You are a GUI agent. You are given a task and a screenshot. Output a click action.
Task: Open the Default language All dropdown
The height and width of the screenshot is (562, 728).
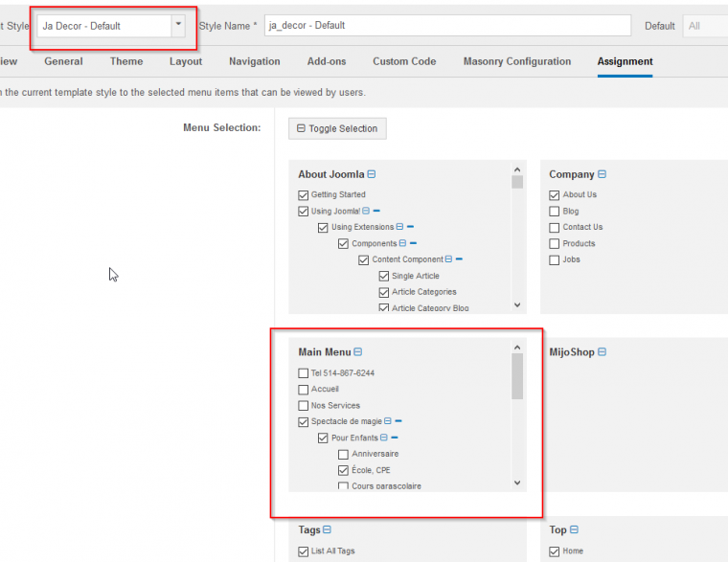pyautogui.click(x=706, y=26)
